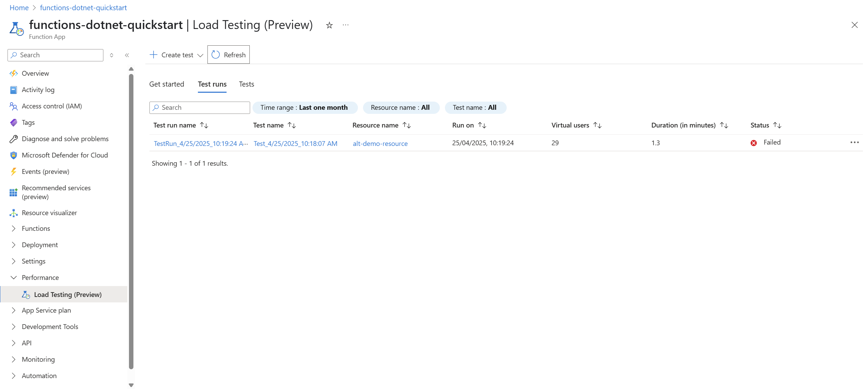Switch to the Get started tab
868x389 pixels.
click(x=167, y=84)
